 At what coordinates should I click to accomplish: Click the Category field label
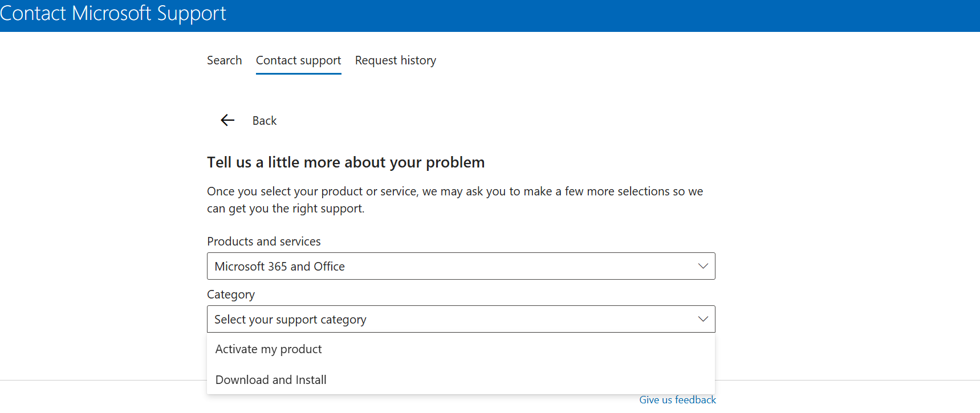coord(231,295)
